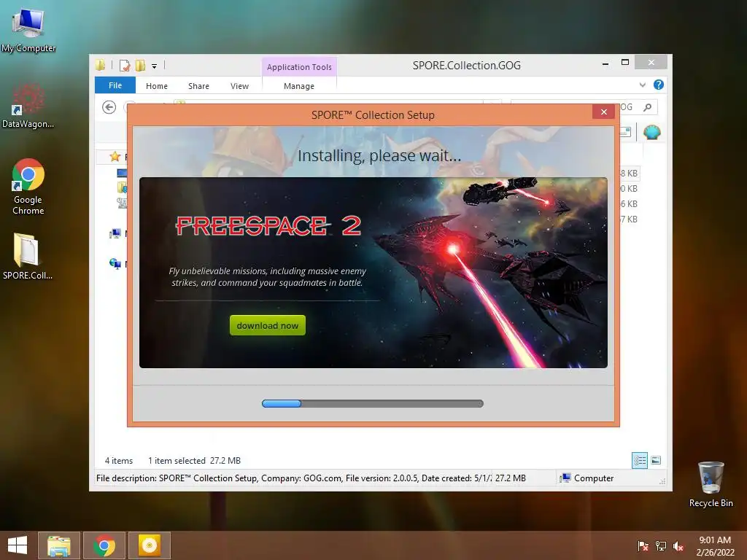
Task: Select the Application Tools contextual tab
Action: 299,67
